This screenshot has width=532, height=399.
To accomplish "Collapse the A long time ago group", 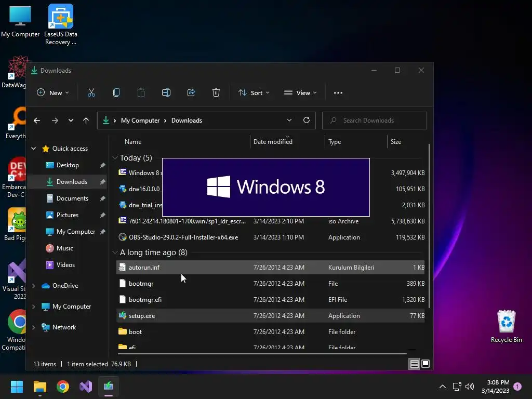I will pyautogui.click(x=115, y=252).
